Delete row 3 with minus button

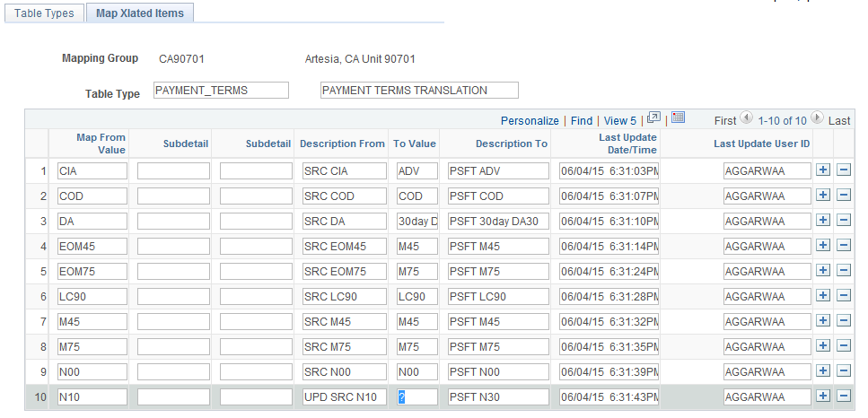pyautogui.click(x=844, y=221)
